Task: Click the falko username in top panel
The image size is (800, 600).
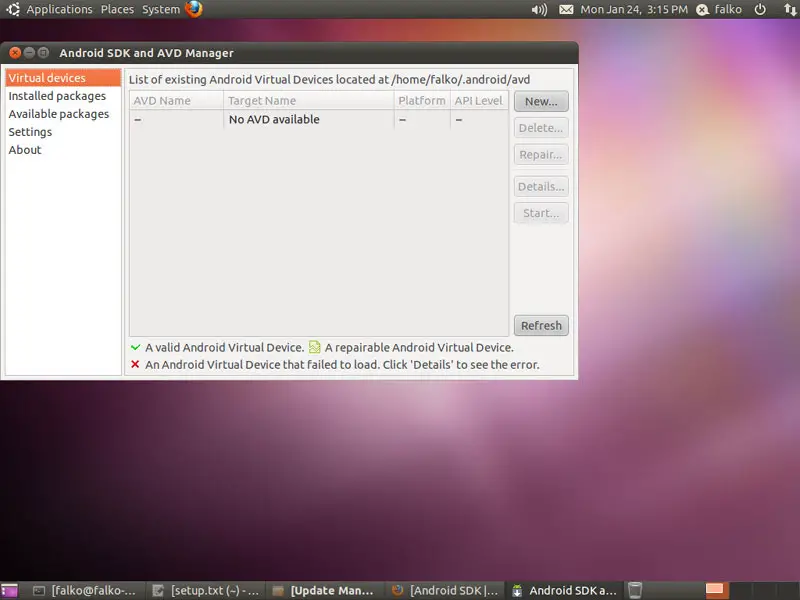Action: (728, 10)
